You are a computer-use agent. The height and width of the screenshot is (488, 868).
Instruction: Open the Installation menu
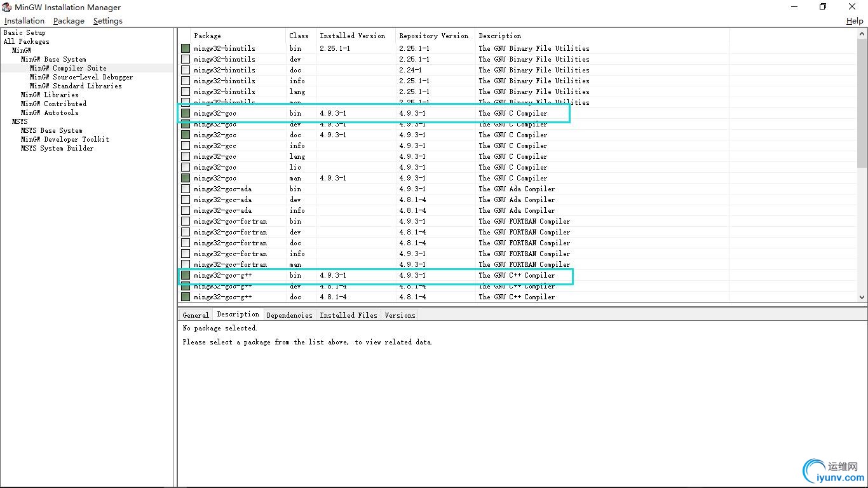pyautogui.click(x=24, y=21)
